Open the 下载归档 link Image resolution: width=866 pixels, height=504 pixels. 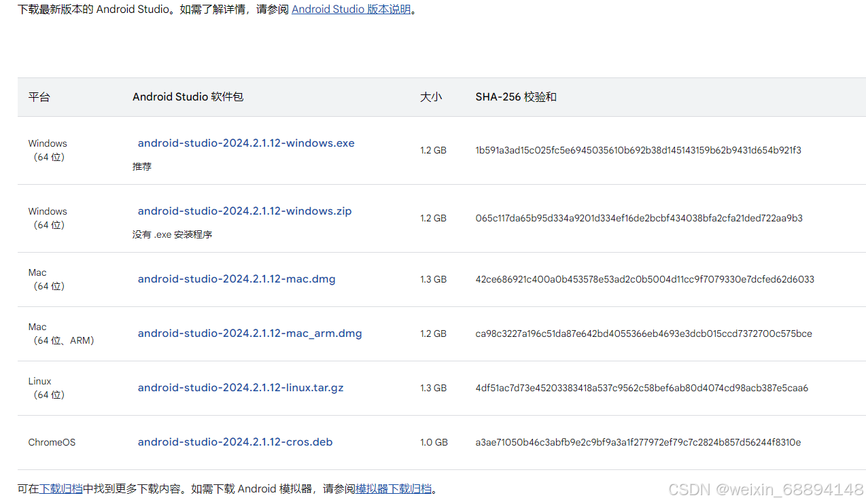pyautogui.click(x=61, y=488)
